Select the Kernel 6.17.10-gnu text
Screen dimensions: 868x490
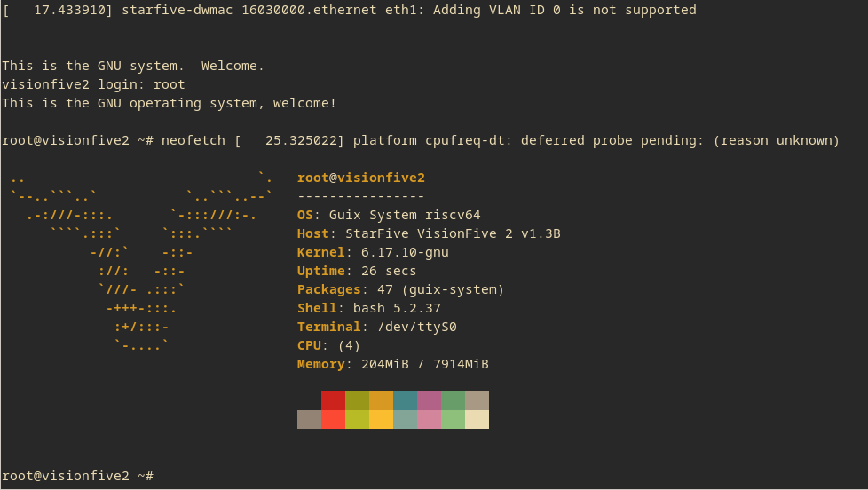point(373,252)
